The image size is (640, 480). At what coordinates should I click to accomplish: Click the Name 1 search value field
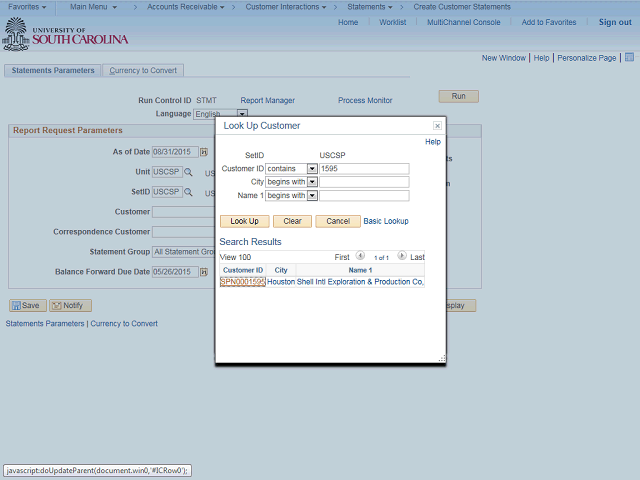[x=364, y=196]
